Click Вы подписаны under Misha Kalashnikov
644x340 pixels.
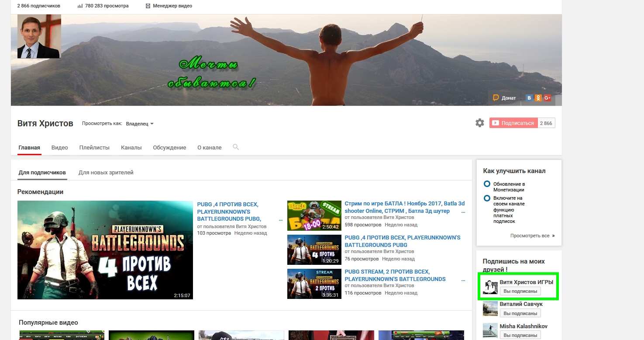[520, 335]
